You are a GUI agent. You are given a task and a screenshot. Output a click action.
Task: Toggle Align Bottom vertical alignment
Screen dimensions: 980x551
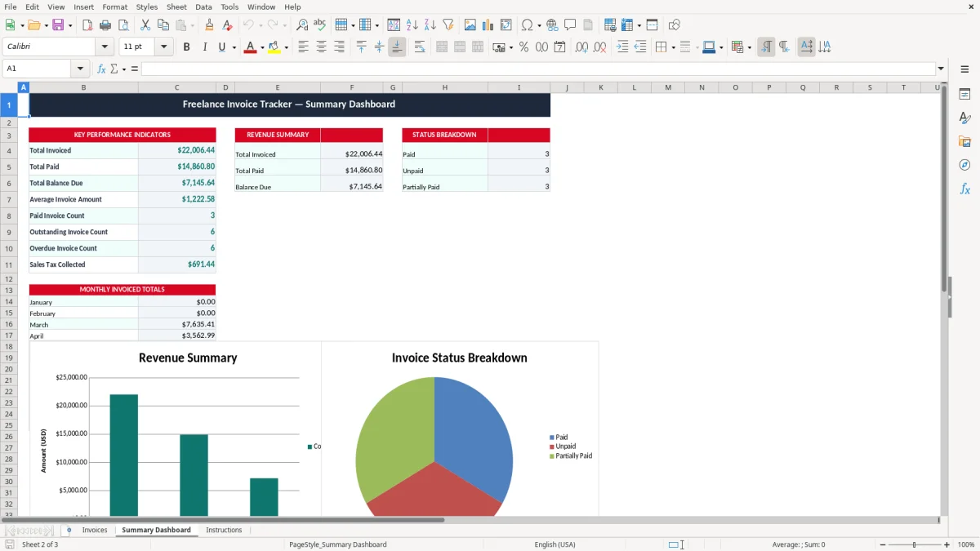[397, 47]
